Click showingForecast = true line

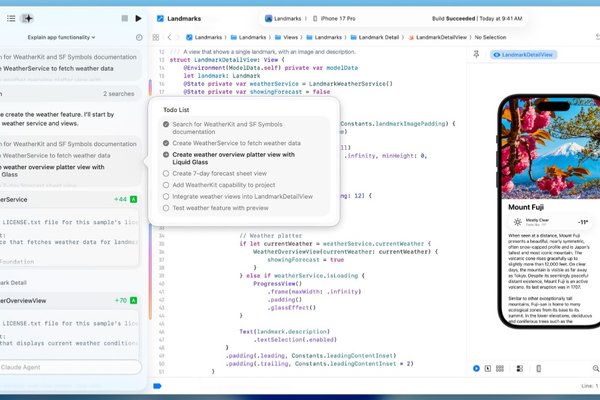pos(305,260)
